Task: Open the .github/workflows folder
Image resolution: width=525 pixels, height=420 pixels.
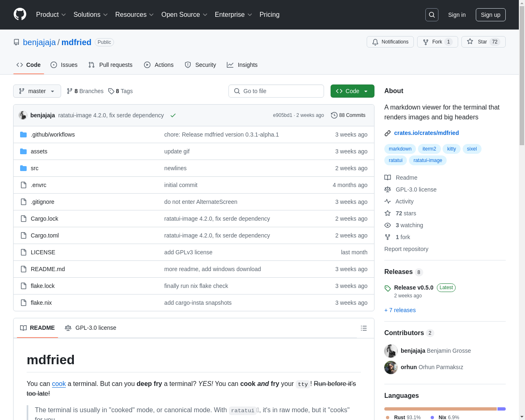Action: coord(52,135)
